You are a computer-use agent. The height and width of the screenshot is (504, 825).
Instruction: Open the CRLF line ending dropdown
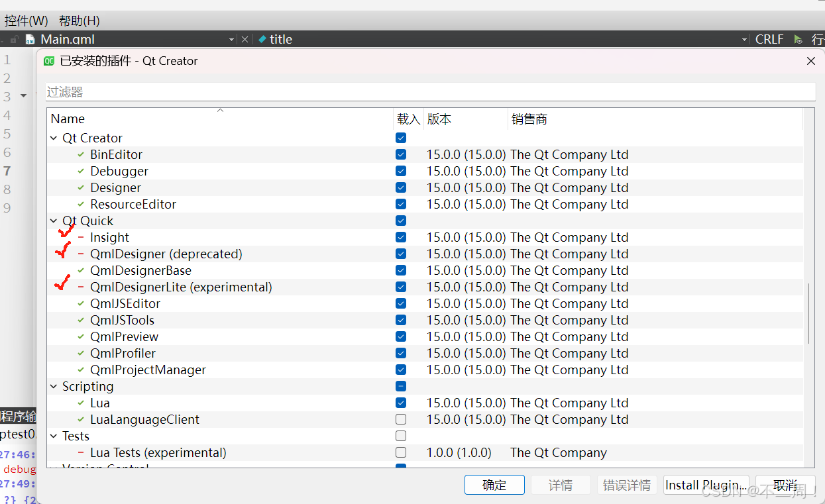[769, 39]
